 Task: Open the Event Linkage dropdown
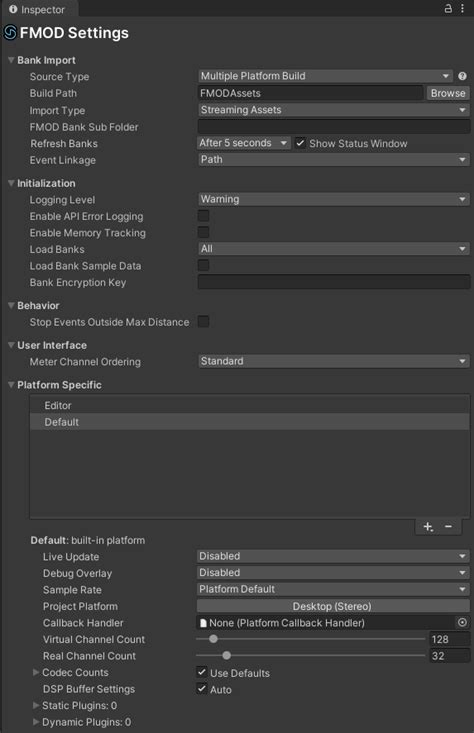334,160
